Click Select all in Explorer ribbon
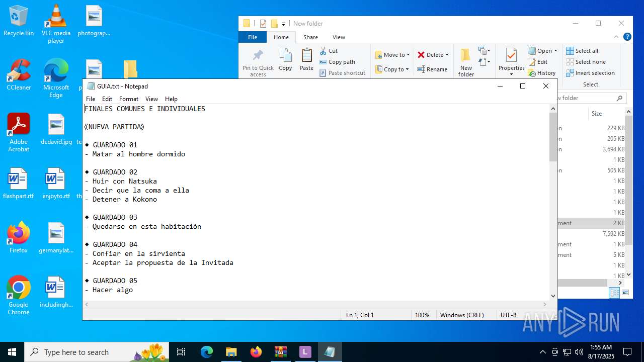 pos(582,51)
